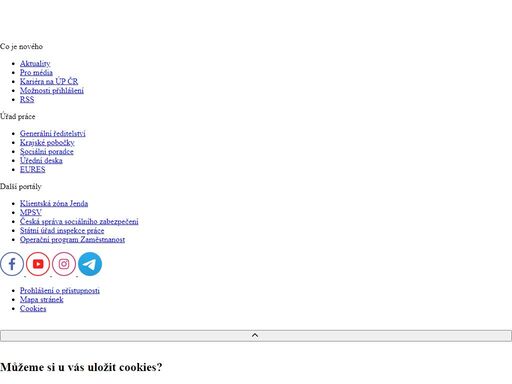View the Úřední deska link

(x=41, y=160)
